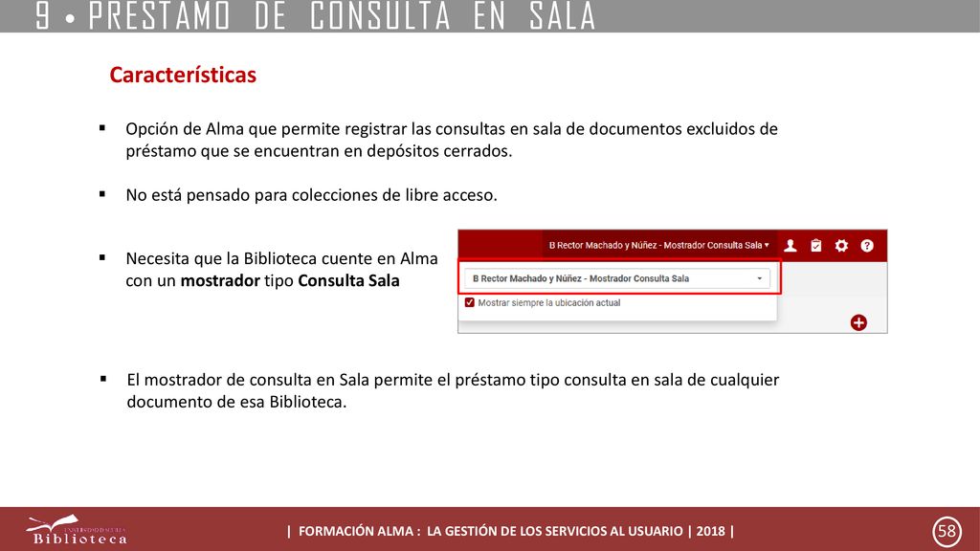
Task: Expand the header location menu 'B Rector Machado y Núñez'
Action: (658, 246)
